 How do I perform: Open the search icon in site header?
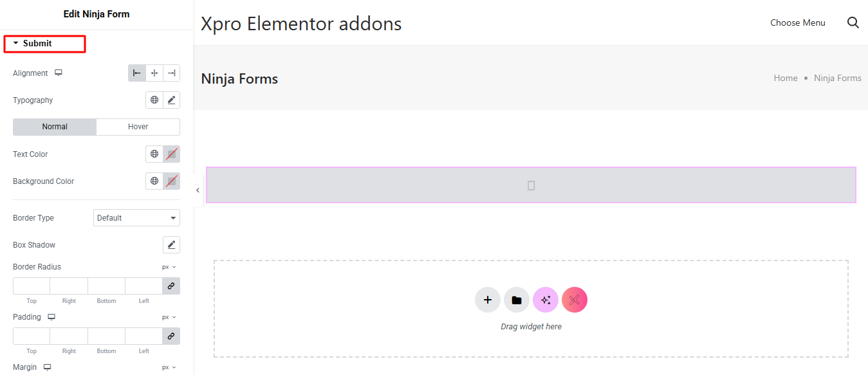853,23
